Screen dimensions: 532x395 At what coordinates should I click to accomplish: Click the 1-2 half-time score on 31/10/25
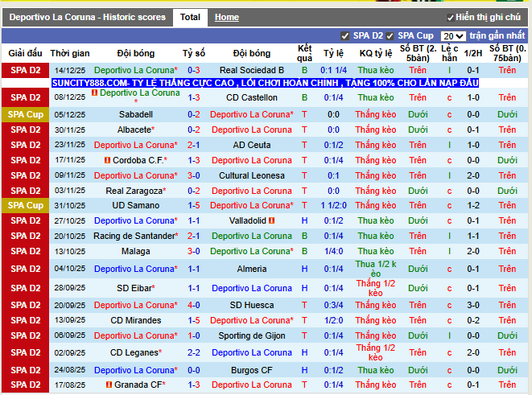point(473,205)
